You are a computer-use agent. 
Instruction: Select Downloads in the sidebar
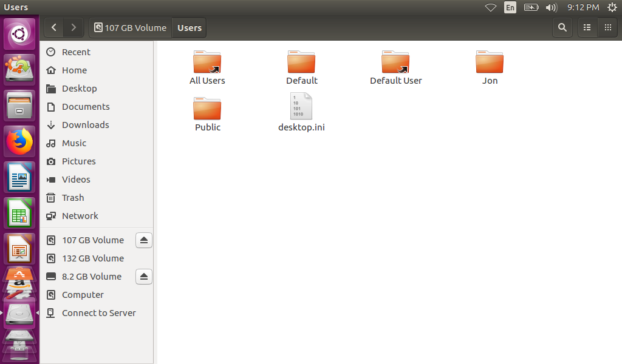pos(85,125)
